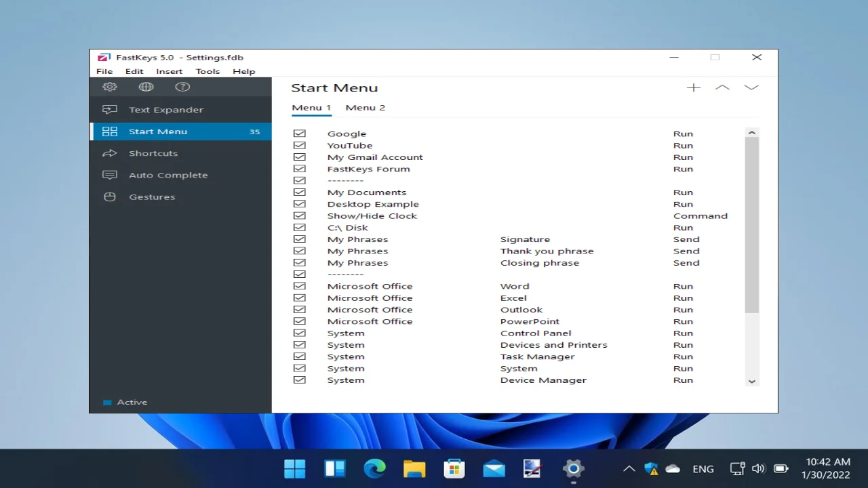This screenshot has width=868, height=488.
Task: Open the Gestures section
Action: pos(180,197)
